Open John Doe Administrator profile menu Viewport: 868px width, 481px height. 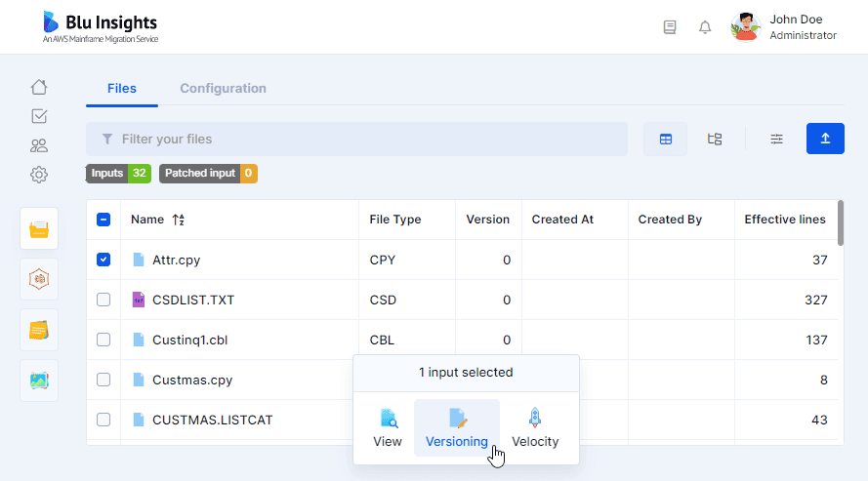783,27
